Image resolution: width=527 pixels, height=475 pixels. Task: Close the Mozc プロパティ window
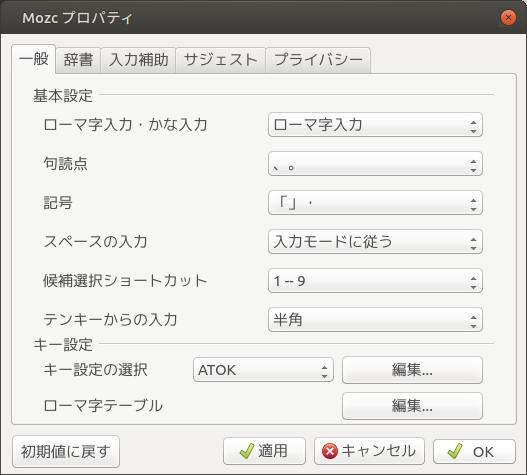(508, 17)
